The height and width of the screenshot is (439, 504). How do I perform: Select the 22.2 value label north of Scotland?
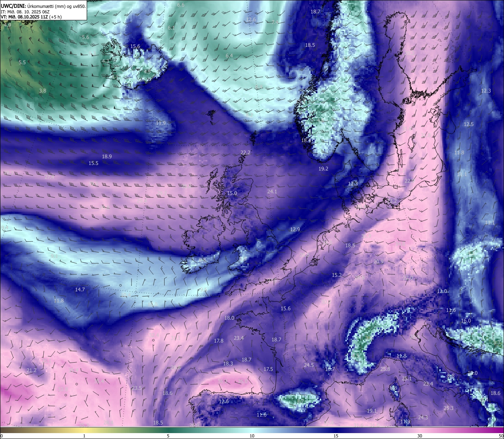pos(245,152)
